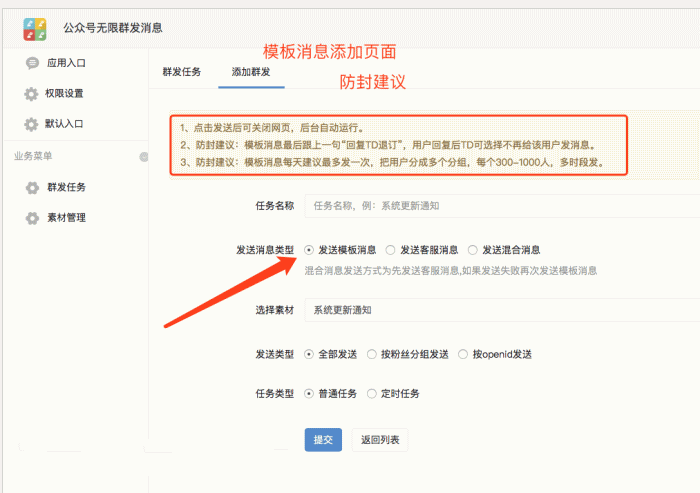This screenshot has height=493, width=700.
Task: Choose 全部发送 send type
Action: (x=309, y=354)
